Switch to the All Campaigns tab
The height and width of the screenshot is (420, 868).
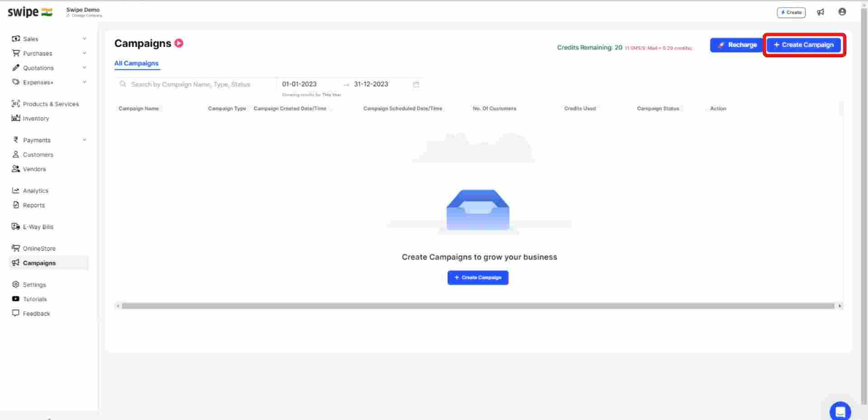pyautogui.click(x=136, y=63)
